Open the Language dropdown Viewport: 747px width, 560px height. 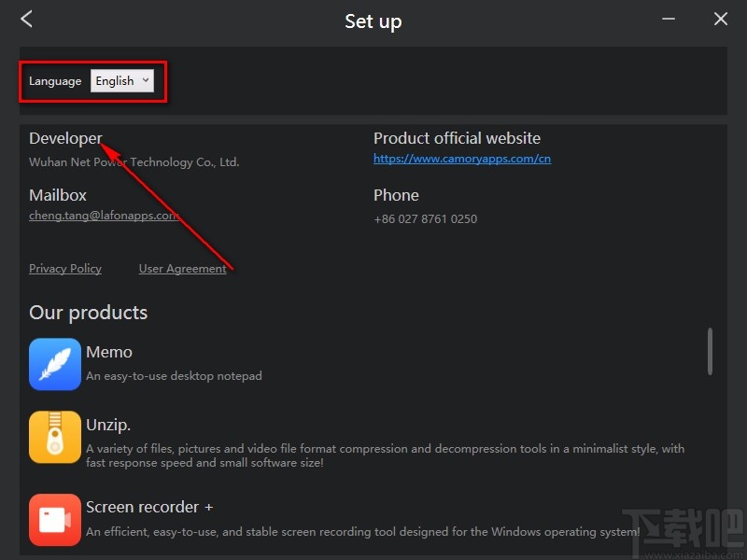[122, 81]
